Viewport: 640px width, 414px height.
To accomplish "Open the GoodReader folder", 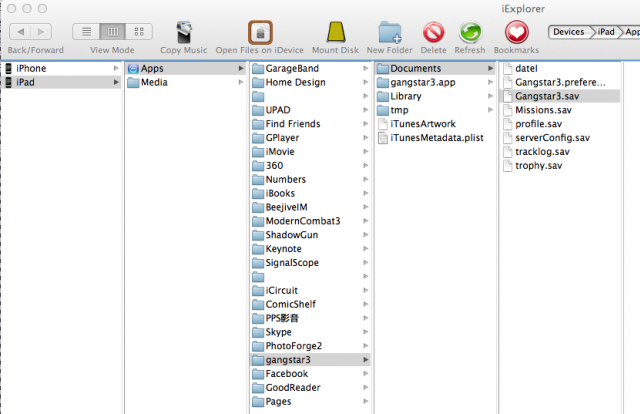I will (x=310, y=387).
